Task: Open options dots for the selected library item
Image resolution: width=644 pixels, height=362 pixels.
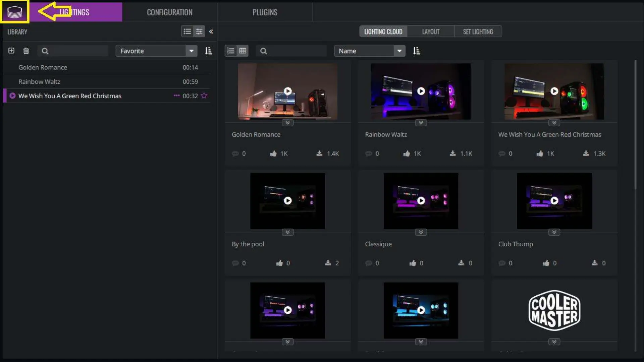Action: click(x=176, y=96)
